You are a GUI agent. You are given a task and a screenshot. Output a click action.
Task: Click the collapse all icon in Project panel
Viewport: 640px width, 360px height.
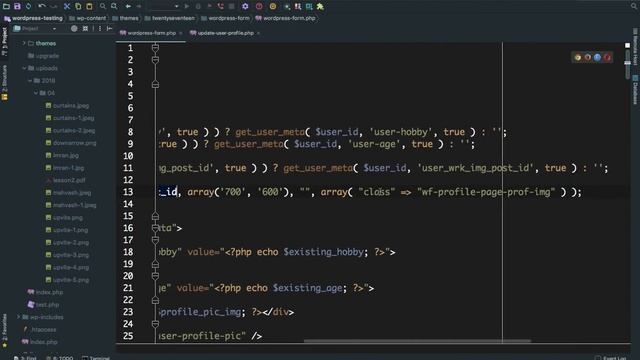[x=85, y=29]
